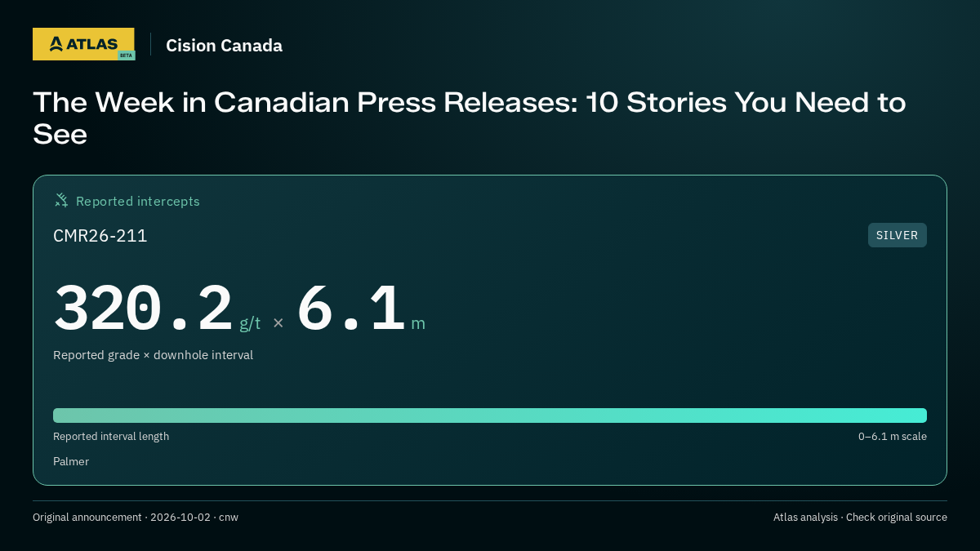The image size is (980, 551).
Task: Click the Reported intercepts label
Action: (138, 201)
